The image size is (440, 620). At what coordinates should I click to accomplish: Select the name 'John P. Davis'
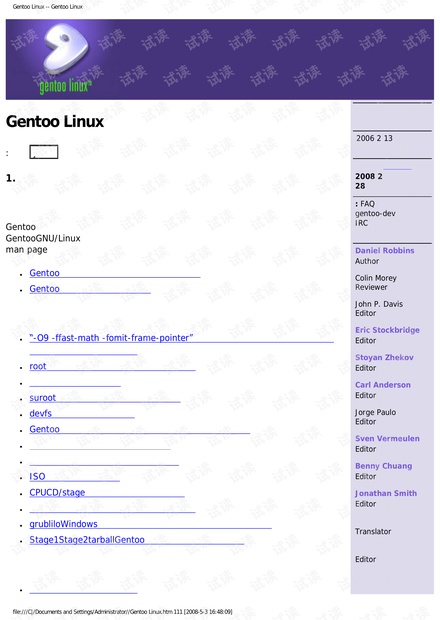tap(379, 304)
